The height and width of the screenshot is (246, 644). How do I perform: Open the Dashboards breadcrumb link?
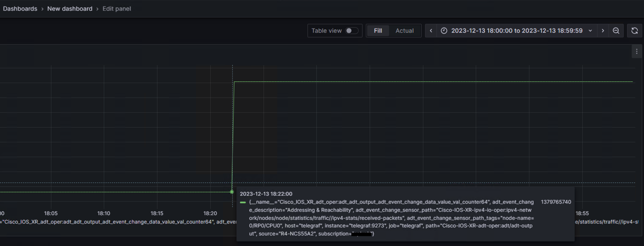point(20,8)
